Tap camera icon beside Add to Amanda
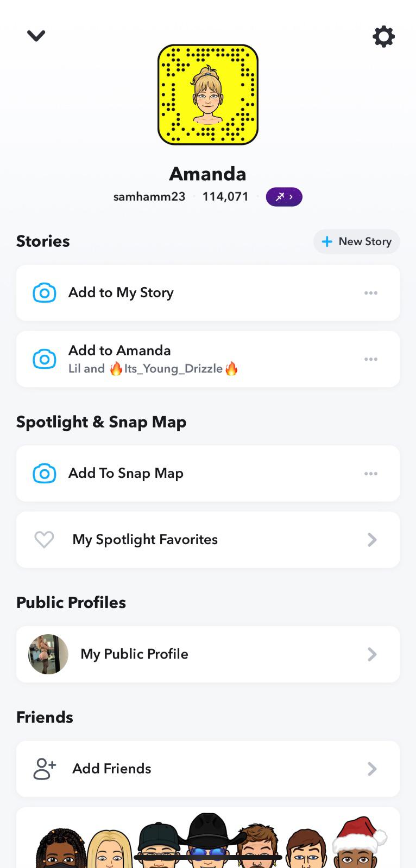416x868 pixels. coord(45,359)
